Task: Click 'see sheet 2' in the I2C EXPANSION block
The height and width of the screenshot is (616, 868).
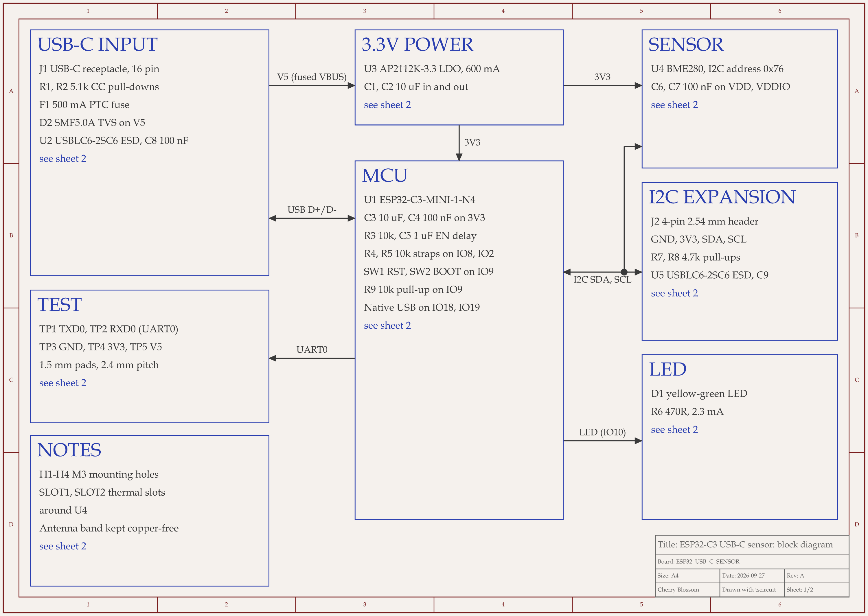Action: click(x=674, y=293)
